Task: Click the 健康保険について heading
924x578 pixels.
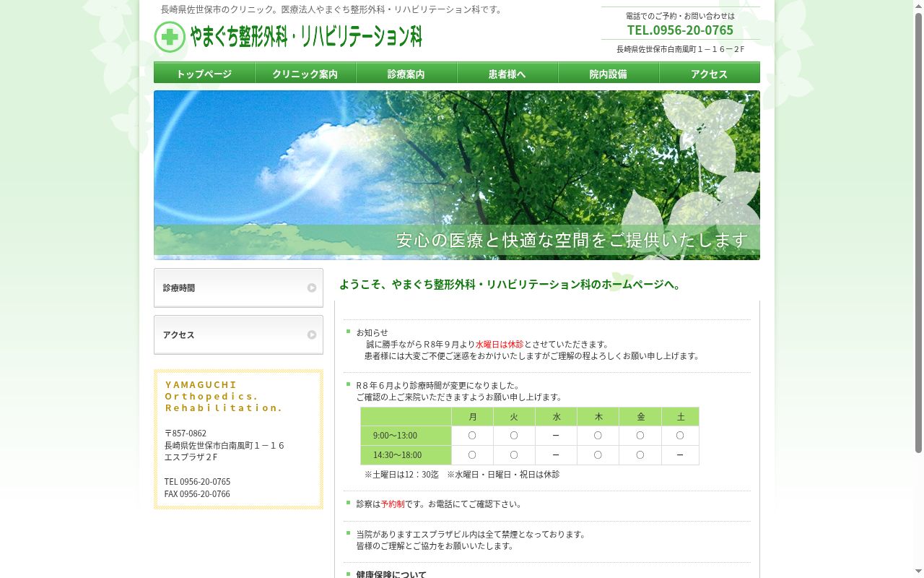Action: click(391, 574)
